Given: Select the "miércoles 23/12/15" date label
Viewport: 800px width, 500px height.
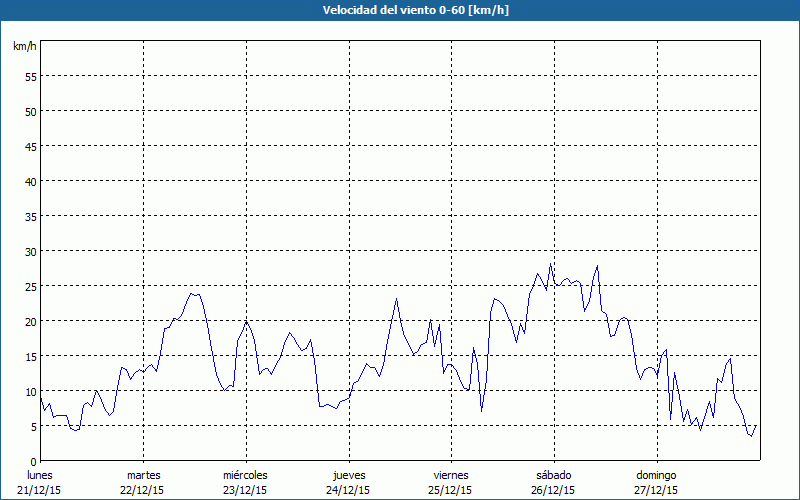Looking at the screenshot, I should point(245,482).
